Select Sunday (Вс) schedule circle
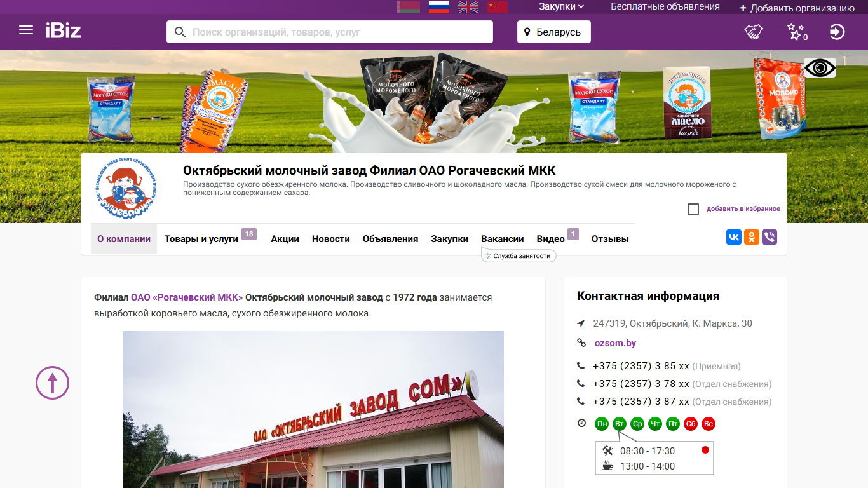Image resolution: width=868 pixels, height=488 pixels. coord(709,424)
